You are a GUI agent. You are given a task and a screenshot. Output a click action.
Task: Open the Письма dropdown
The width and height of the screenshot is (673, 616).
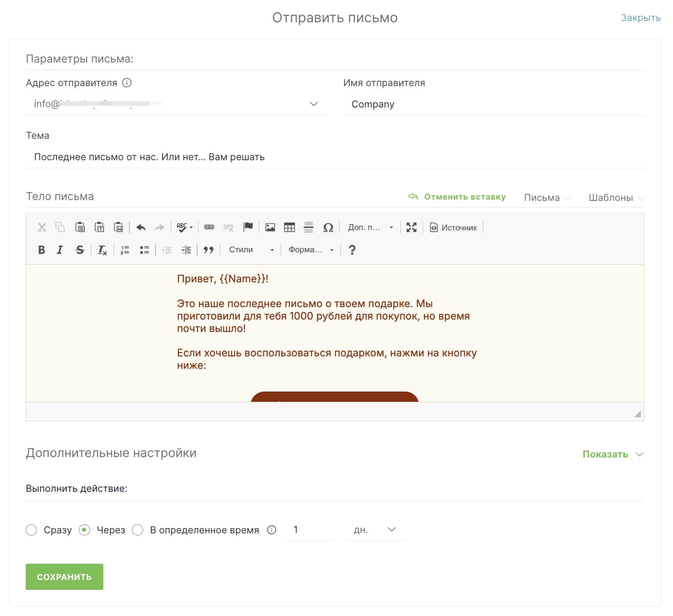coord(547,197)
